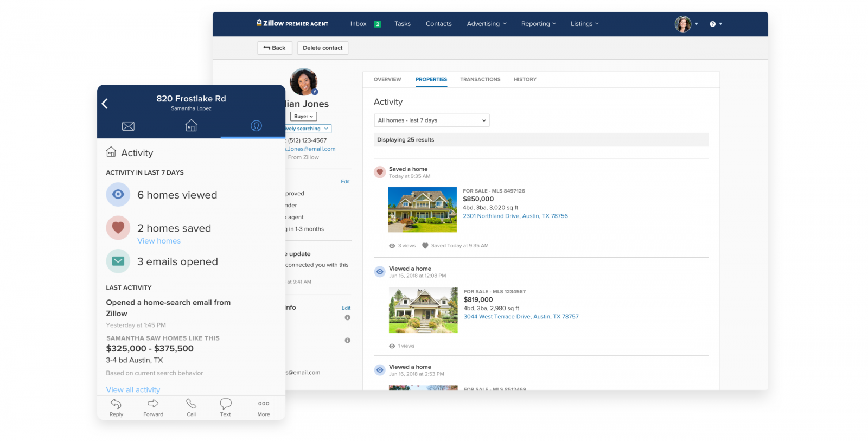Screen dimensions: 868x441
Task: Expand the Buyer type dropdown
Action: (303, 117)
